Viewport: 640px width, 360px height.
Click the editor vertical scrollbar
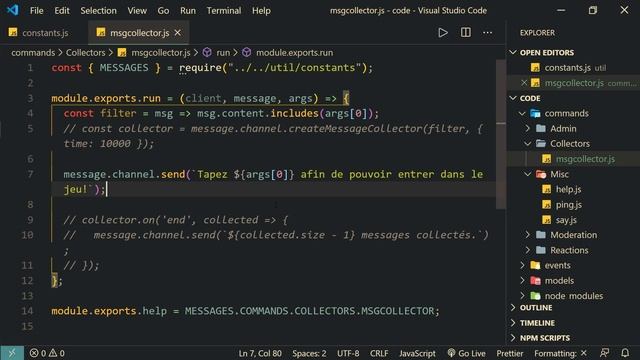pyautogui.click(x=501, y=135)
